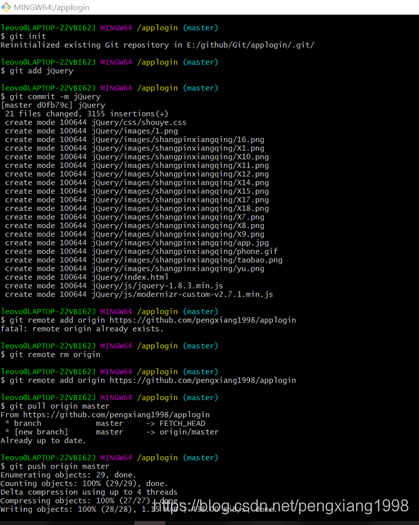Click the shangpinxiangqing/X12.png line
The width and height of the screenshot is (419, 525).
(x=137, y=174)
